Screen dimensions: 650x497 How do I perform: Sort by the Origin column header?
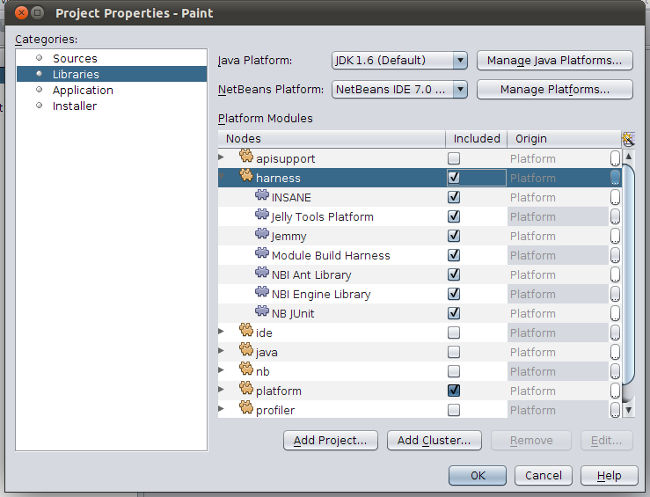[560, 139]
